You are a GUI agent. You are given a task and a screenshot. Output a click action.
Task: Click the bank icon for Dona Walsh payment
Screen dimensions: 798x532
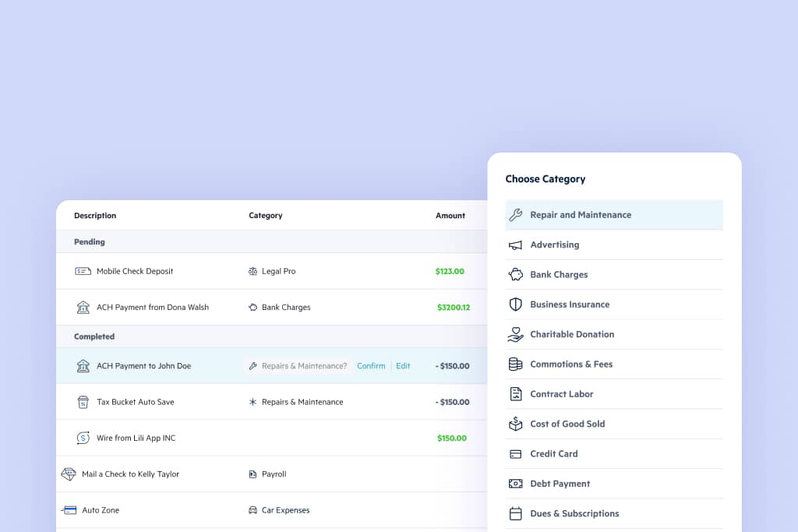[83, 307]
